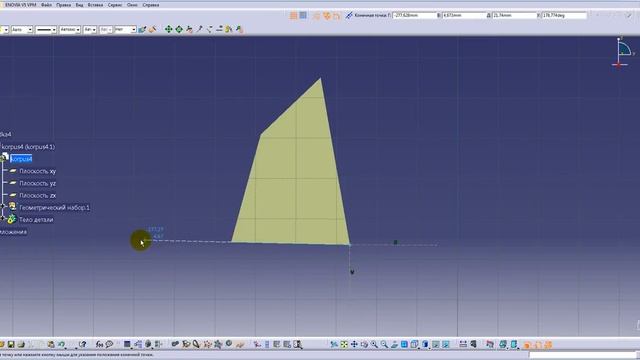Open the line type dropdown
640x360 pixels.
pyautogui.click(x=45, y=29)
